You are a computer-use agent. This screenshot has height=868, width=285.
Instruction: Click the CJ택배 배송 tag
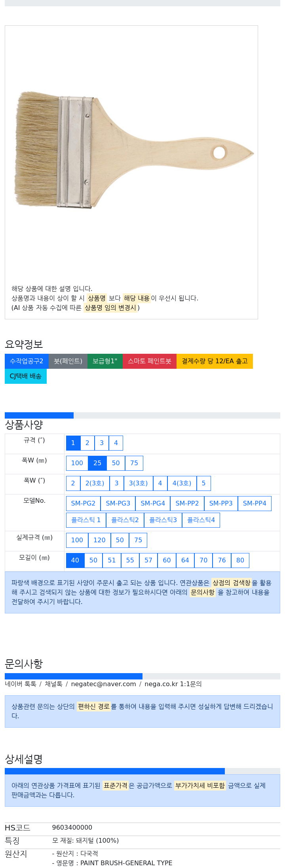click(26, 376)
